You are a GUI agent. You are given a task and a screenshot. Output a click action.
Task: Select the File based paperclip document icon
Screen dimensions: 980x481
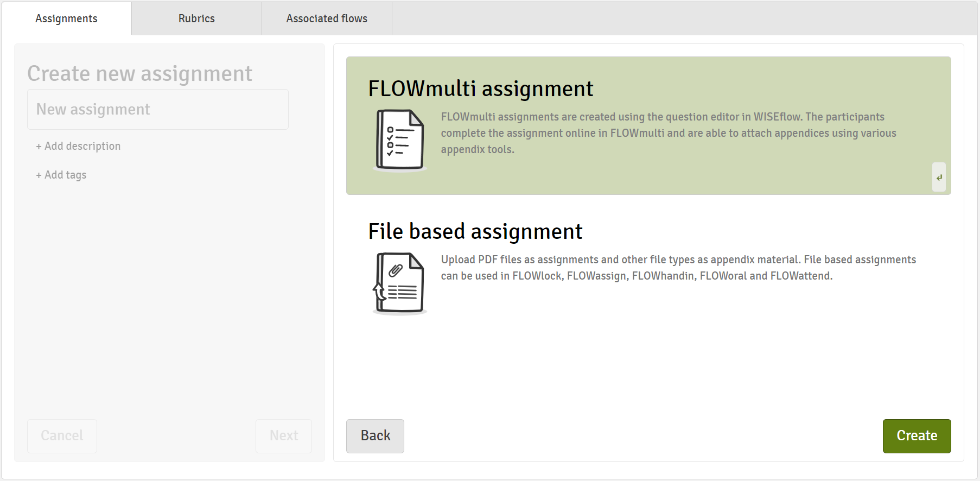(400, 283)
